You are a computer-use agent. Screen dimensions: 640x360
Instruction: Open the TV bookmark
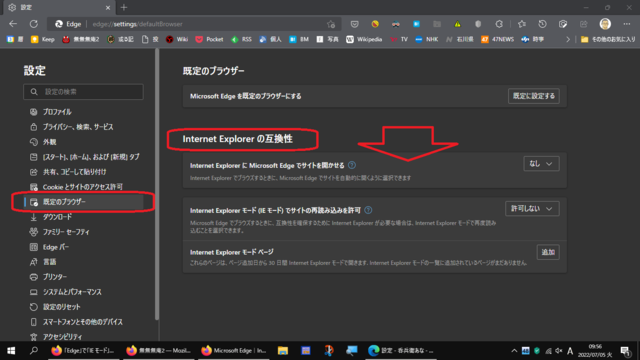tap(399, 39)
